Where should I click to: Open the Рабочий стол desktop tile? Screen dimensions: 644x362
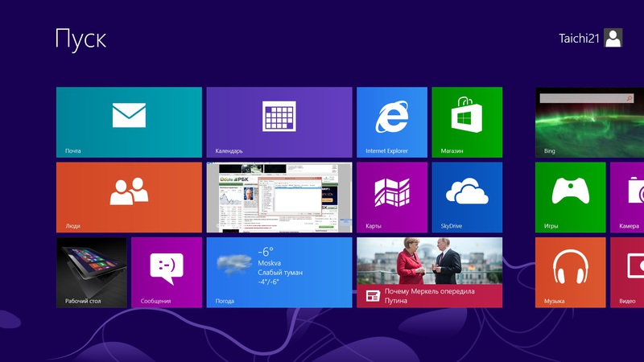click(92, 273)
